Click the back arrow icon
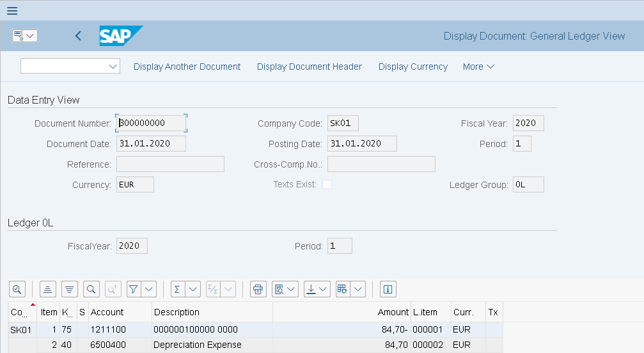This screenshot has height=353, width=644. click(79, 36)
